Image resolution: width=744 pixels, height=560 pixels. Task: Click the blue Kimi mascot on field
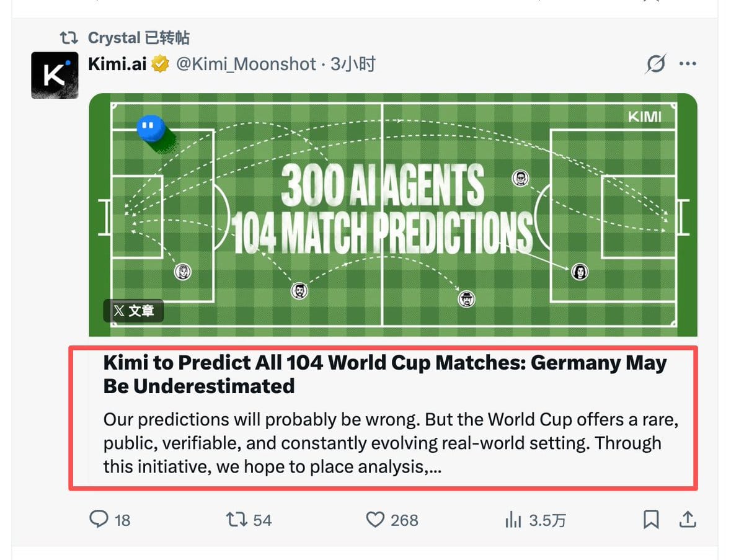tap(151, 128)
